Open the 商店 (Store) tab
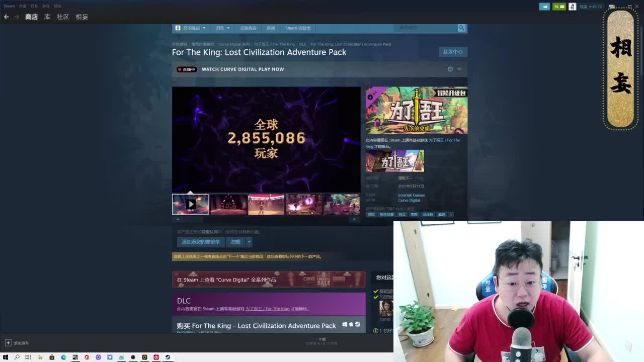The height and width of the screenshot is (362, 644). pos(31,17)
